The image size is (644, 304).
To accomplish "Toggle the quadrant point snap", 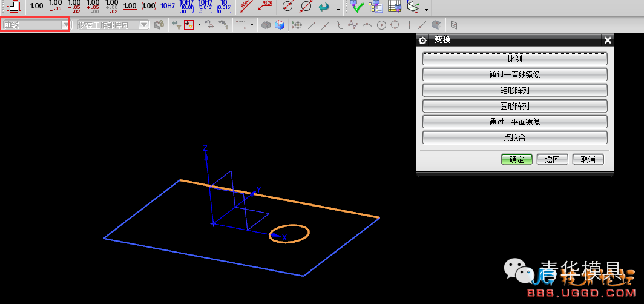I will pyautogui.click(x=395, y=25).
